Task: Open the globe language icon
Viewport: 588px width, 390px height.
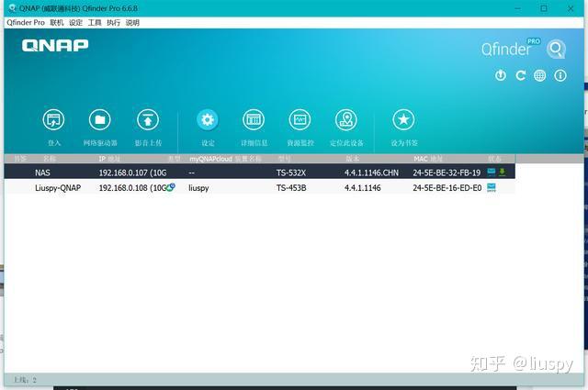Action: [x=540, y=75]
